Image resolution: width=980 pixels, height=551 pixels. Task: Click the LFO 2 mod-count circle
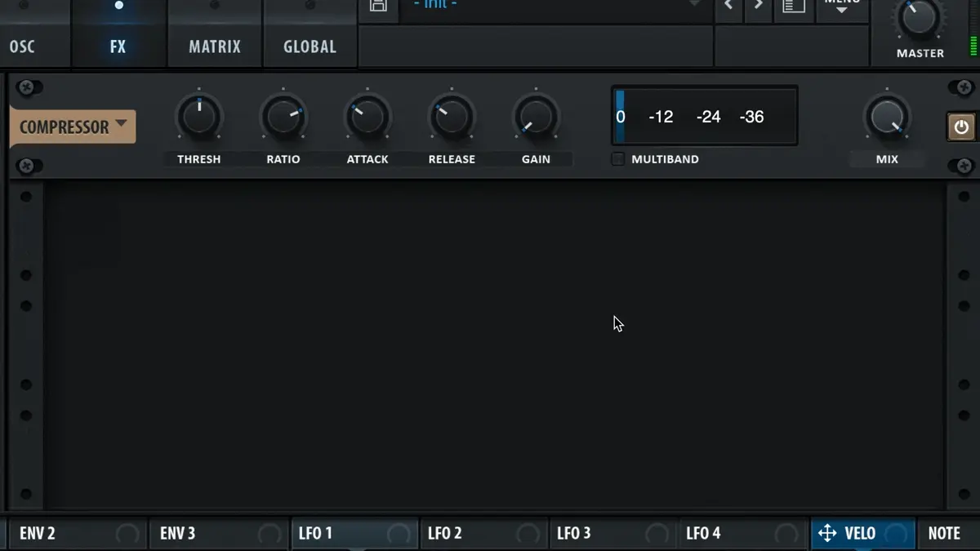click(x=528, y=535)
